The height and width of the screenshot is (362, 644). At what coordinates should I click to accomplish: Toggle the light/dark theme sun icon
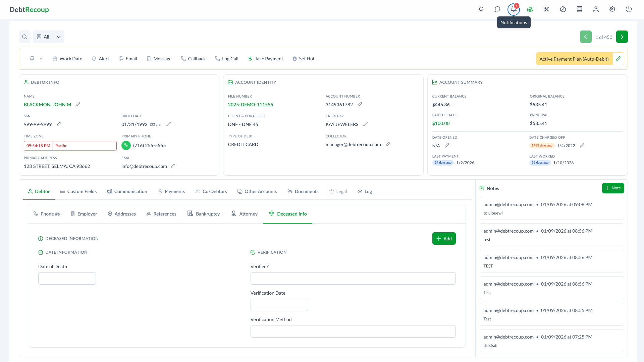coord(481,9)
